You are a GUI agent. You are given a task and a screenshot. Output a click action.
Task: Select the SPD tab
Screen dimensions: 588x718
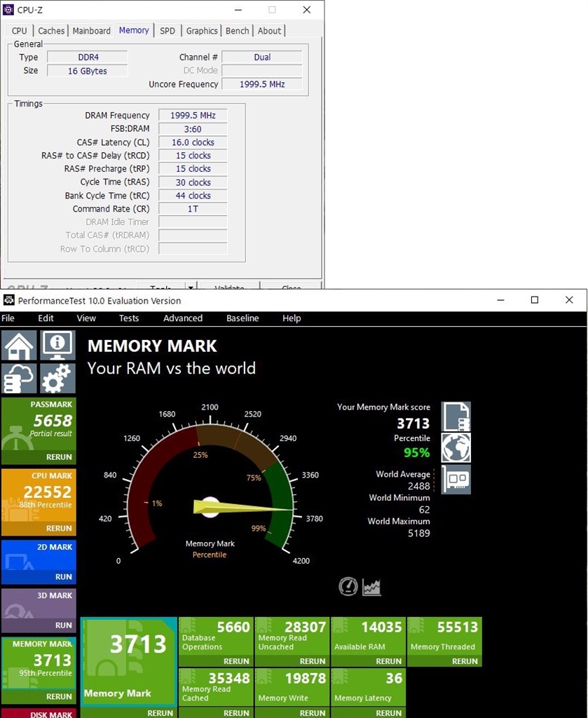167,31
